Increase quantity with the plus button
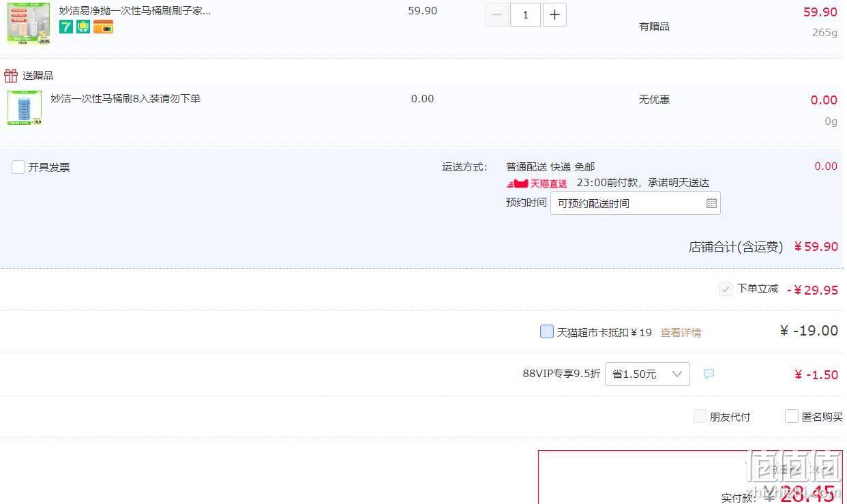The width and height of the screenshot is (847, 504). tap(554, 15)
